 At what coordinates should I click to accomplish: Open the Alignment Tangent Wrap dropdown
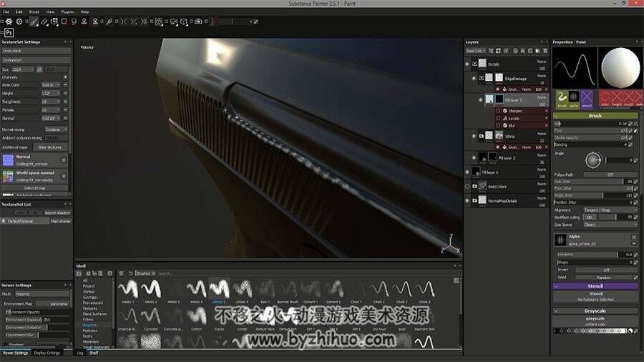click(x=610, y=210)
